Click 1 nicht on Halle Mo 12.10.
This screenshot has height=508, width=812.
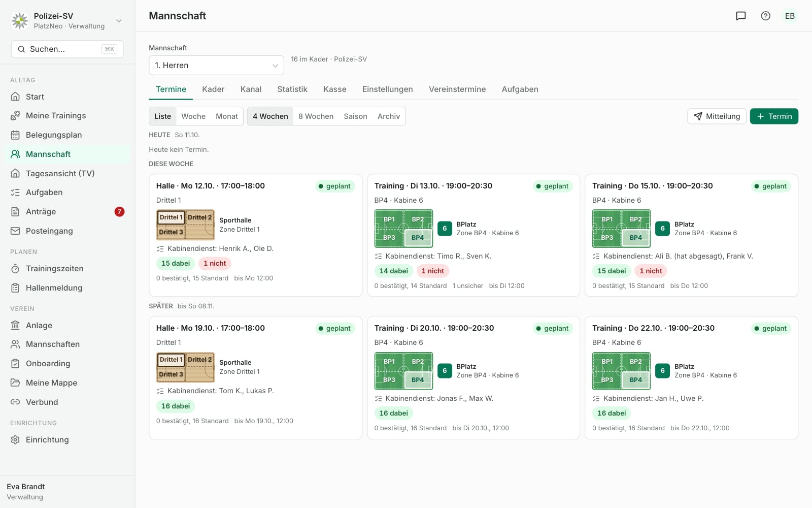point(215,263)
